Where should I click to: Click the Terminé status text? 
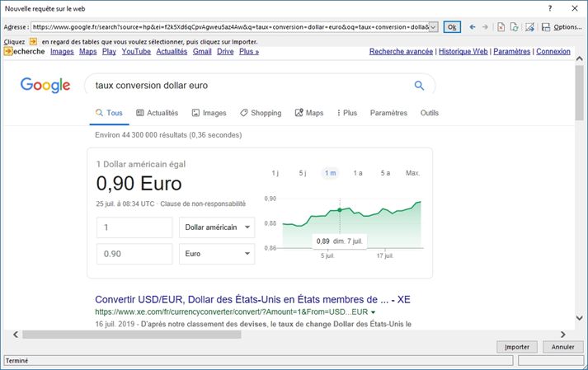point(16,361)
